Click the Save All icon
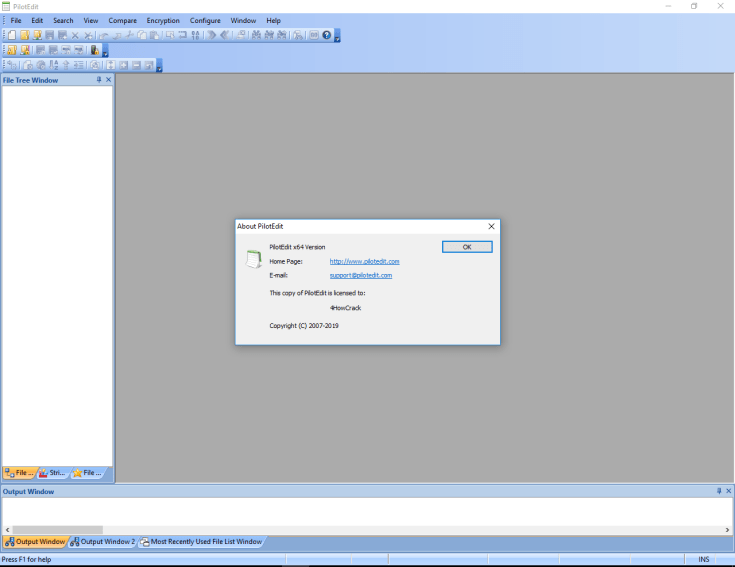Image resolution: width=735 pixels, height=567 pixels. 62,35
